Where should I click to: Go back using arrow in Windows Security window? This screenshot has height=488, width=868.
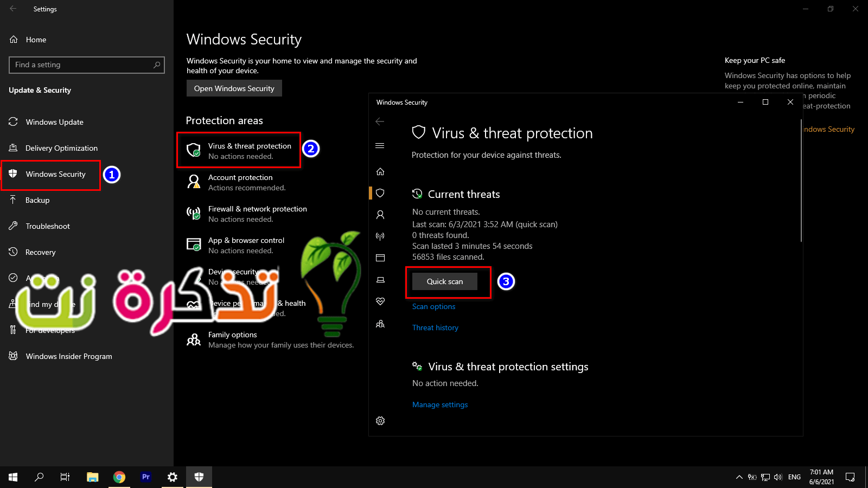380,121
